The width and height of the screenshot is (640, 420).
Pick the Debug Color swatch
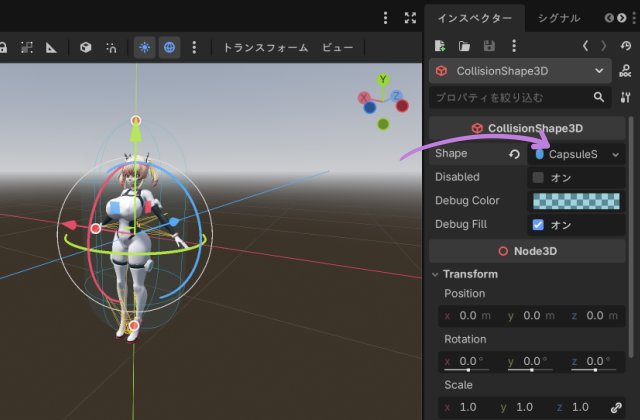click(x=576, y=201)
